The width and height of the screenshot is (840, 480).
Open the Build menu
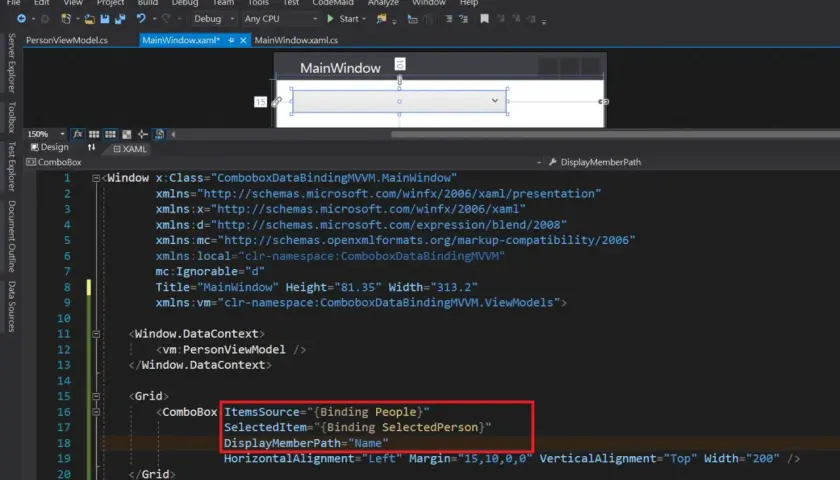coord(147,3)
